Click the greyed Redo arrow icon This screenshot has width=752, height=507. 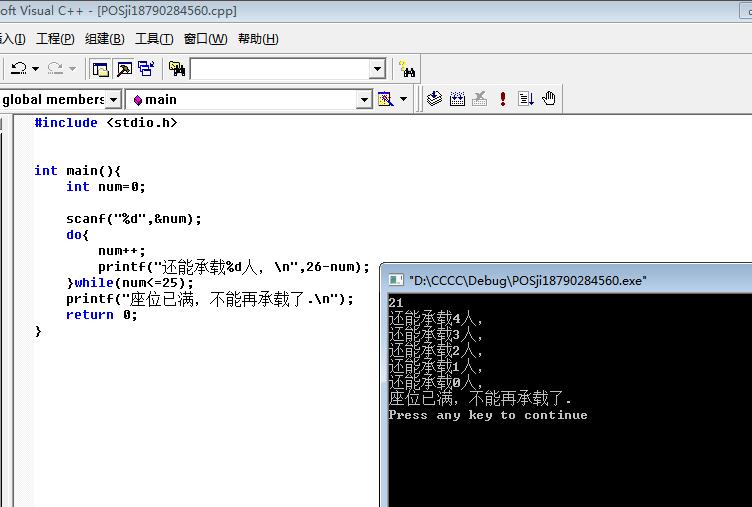click(56, 68)
